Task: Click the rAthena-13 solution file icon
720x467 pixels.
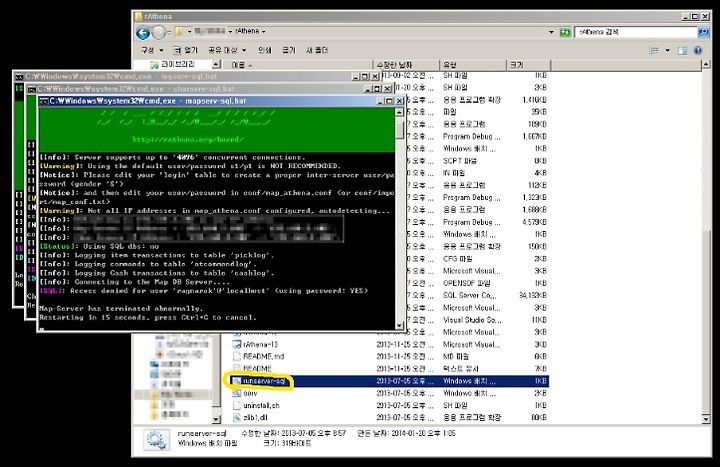Action: pos(236,344)
